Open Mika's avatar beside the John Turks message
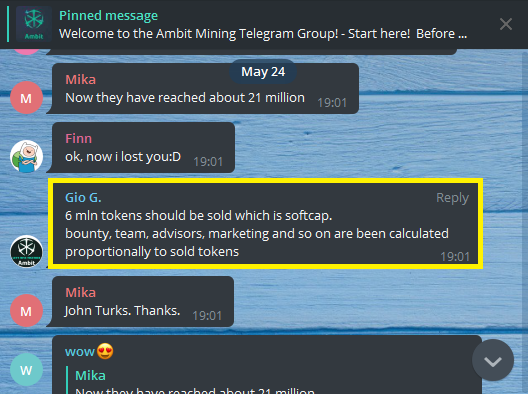528x394 pixels. click(x=26, y=310)
